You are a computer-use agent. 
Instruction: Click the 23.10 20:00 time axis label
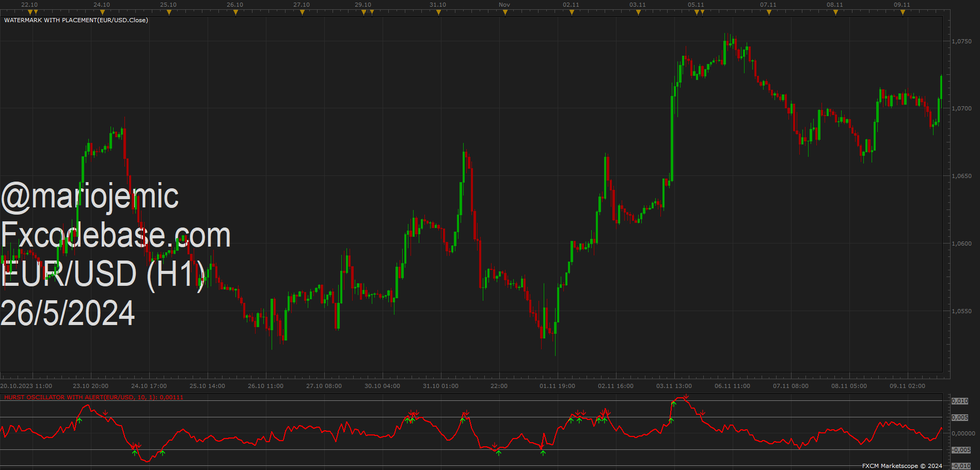(x=91, y=386)
